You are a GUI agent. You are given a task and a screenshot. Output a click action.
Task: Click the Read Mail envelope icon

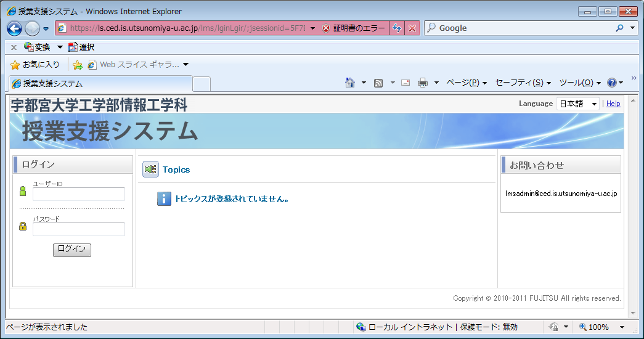pos(406,83)
